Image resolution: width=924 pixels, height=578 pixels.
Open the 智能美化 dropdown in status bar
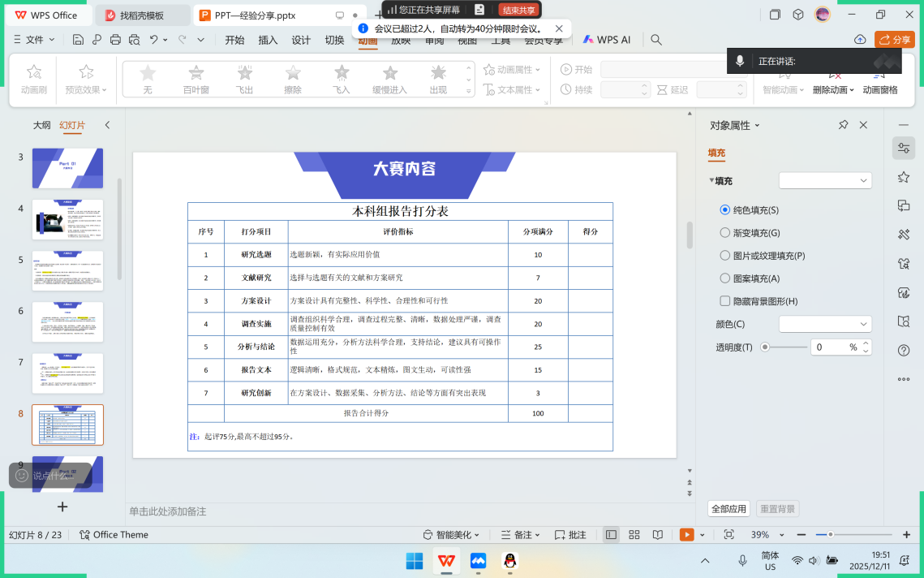pos(452,535)
